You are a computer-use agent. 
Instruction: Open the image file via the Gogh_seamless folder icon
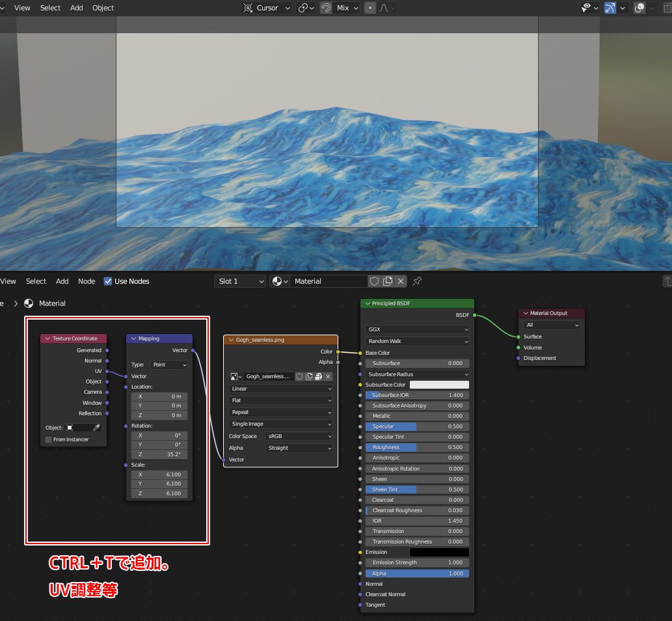point(319,376)
